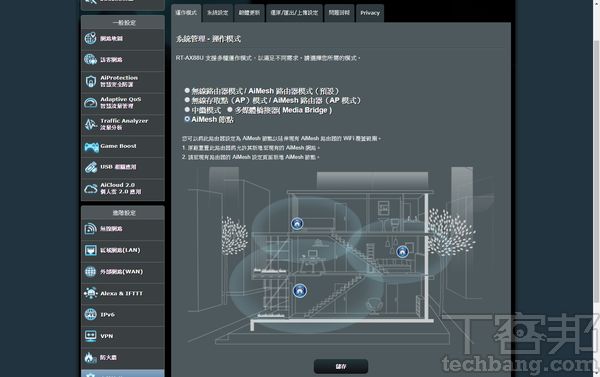Image resolution: width=600 pixels, height=377 pixels.
Task: Open the Alexa & IFTTT icon
Action: click(x=91, y=293)
